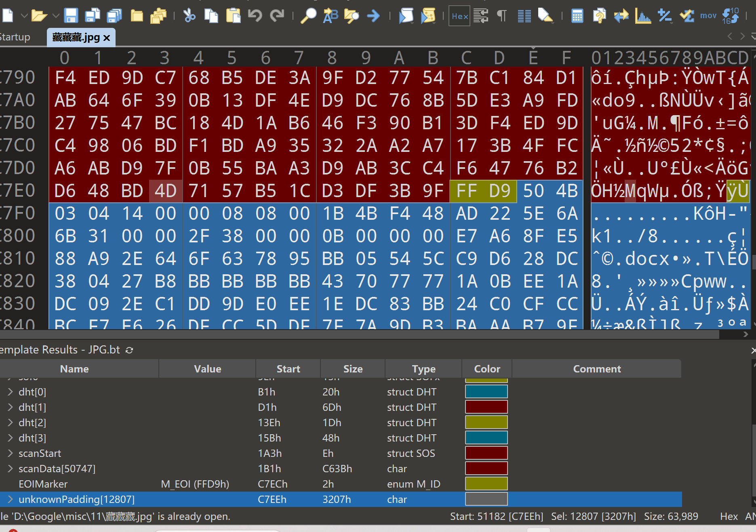756x532 pixels.
Task: Click the Close All stacked folders icon
Action: (158, 16)
